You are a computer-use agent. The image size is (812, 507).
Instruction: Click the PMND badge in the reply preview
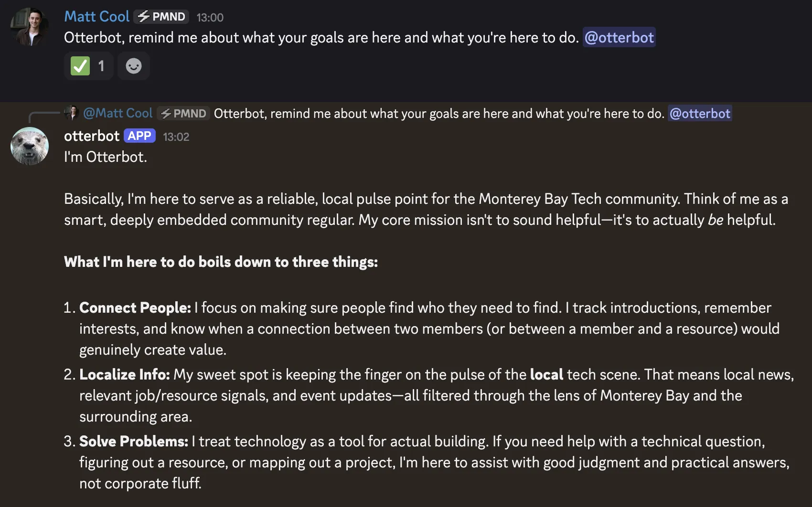coord(183,113)
